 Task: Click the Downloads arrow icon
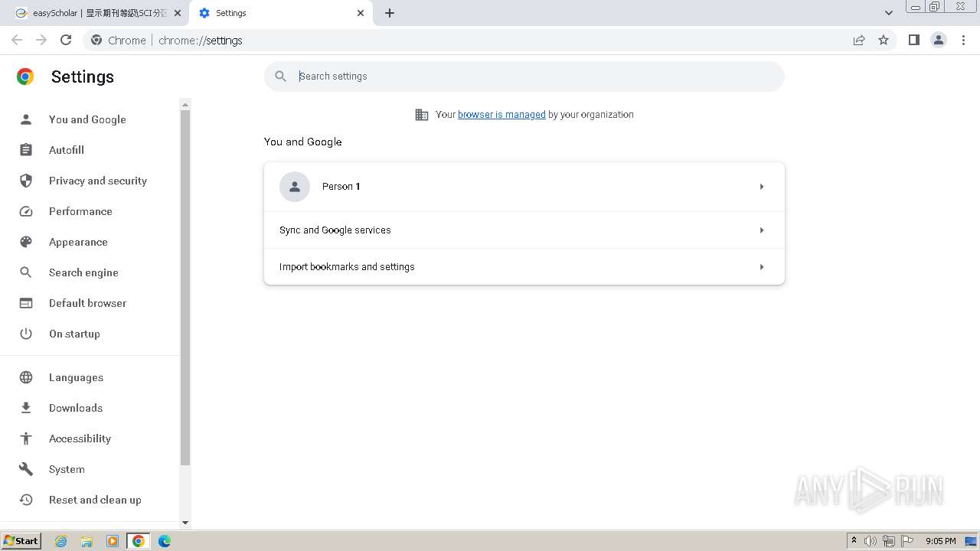click(26, 408)
